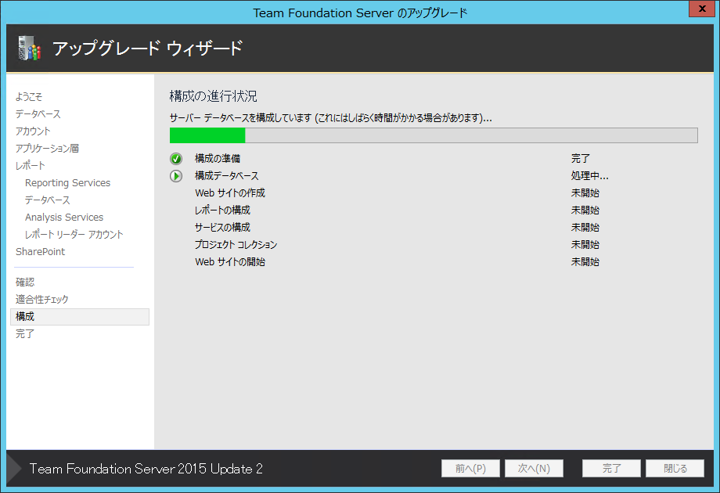This screenshot has height=493, width=720.
Task: Close the upgrade window with the X button
Action: (702, 9)
